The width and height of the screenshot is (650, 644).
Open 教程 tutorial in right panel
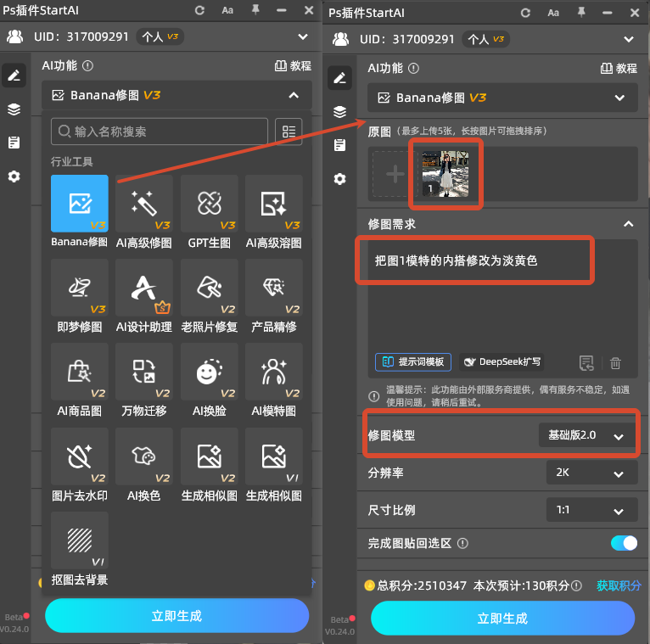tap(619, 69)
